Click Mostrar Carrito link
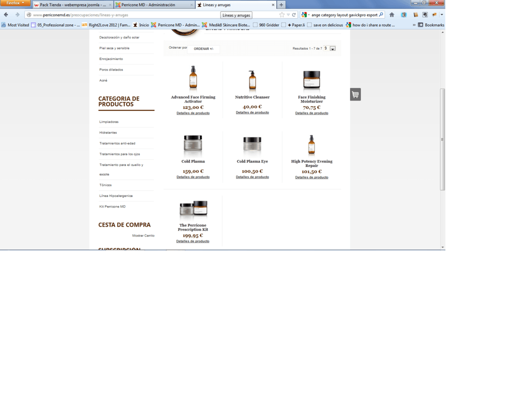 tap(143, 236)
